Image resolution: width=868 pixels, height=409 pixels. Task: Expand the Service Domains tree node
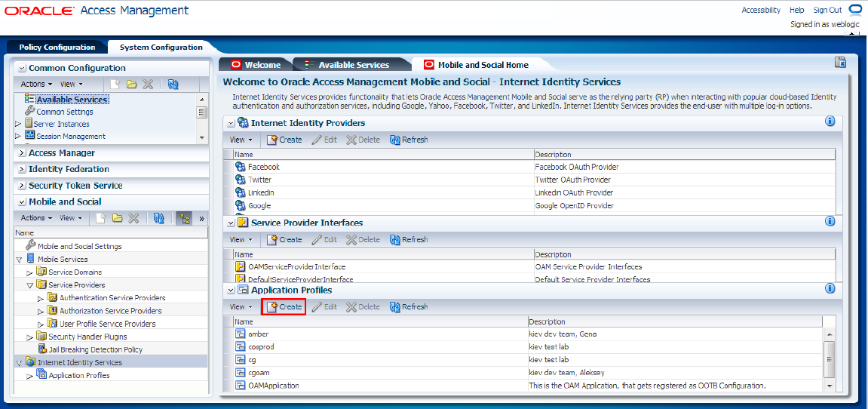click(x=30, y=272)
